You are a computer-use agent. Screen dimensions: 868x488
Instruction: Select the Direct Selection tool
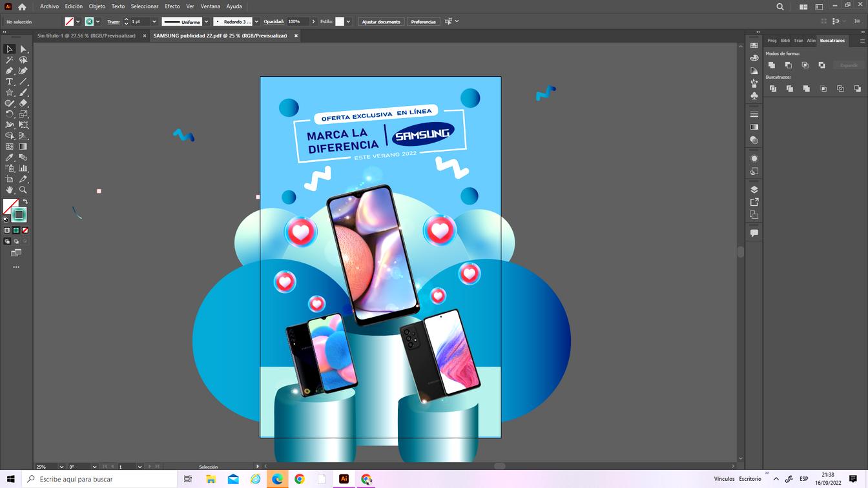[23, 49]
